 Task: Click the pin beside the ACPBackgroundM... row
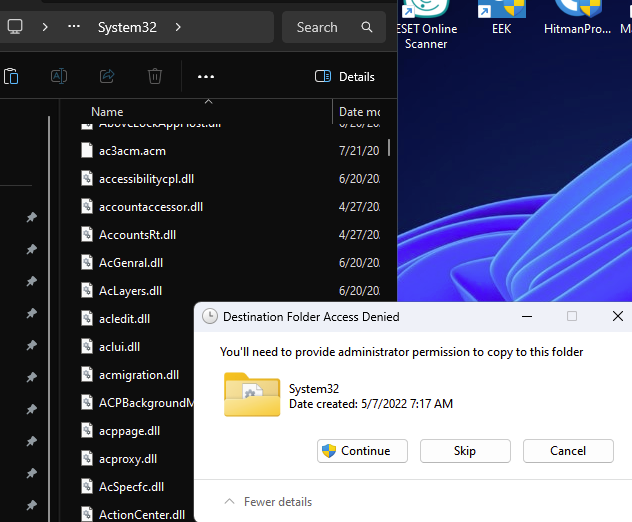click(31, 409)
